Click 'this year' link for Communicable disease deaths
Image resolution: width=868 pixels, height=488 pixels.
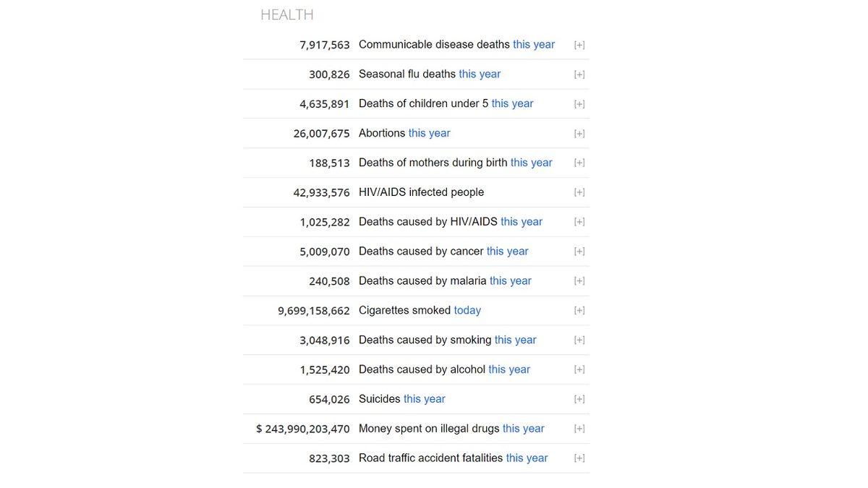(534, 44)
